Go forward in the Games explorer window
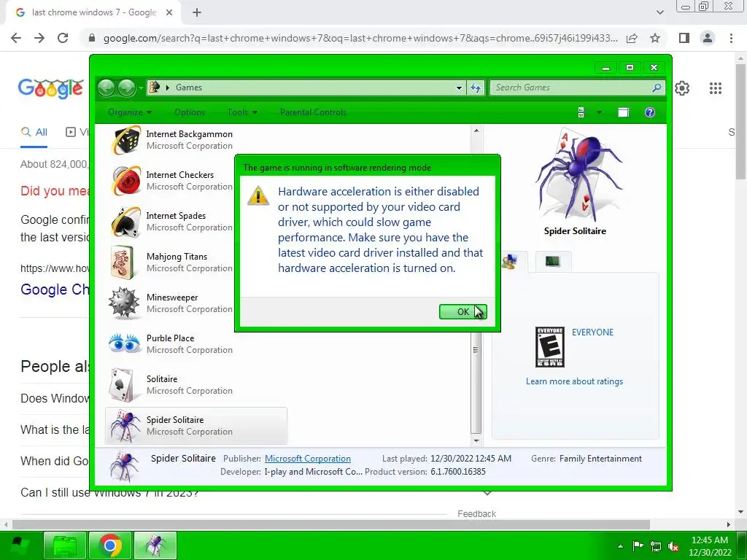The image size is (747, 560). pos(126,87)
